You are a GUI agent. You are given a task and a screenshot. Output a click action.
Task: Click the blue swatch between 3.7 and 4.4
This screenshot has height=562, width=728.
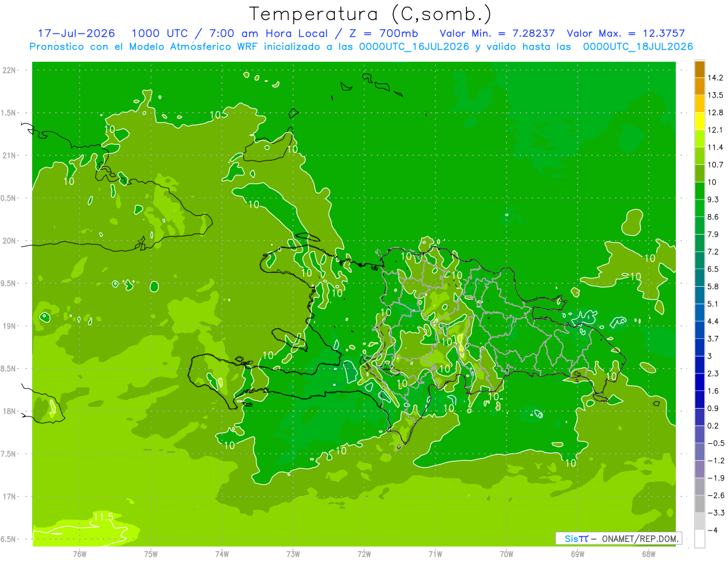click(x=699, y=330)
